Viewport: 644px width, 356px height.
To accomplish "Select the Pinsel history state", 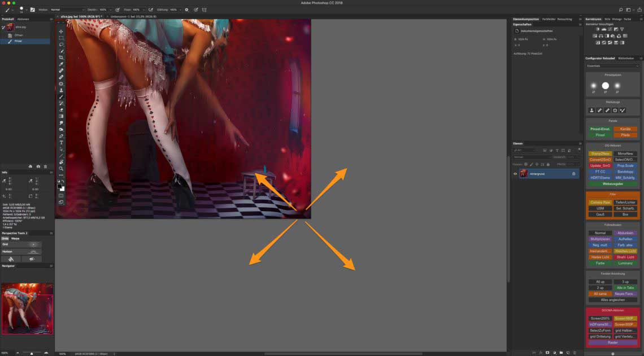I will tap(26, 41).
